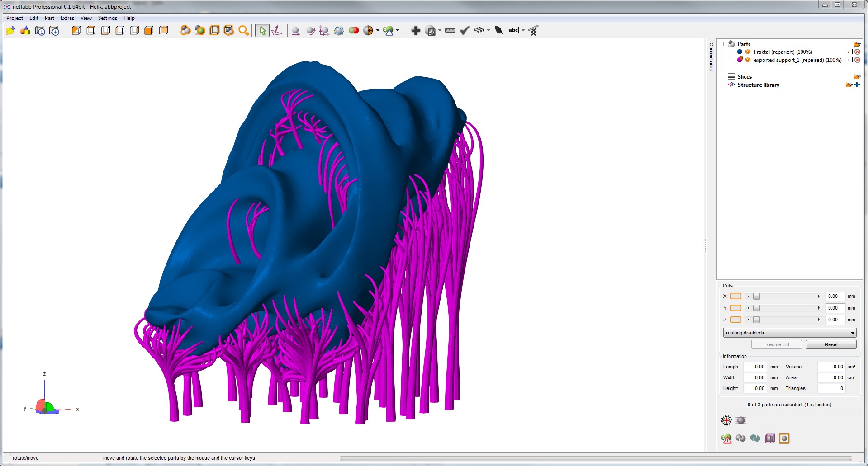Screen dimensions: 868x466
Task: Open the Settings menu
Action: point(108,18)
